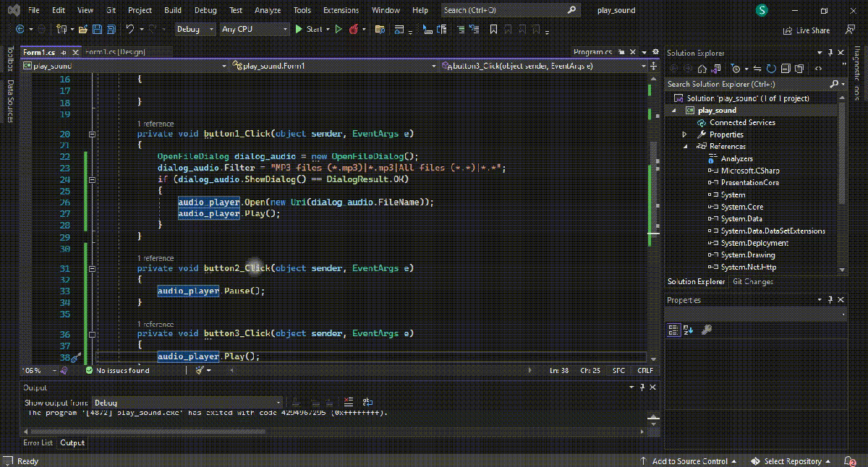
Task: Open the Extensions menu
Action: (342, 10)
